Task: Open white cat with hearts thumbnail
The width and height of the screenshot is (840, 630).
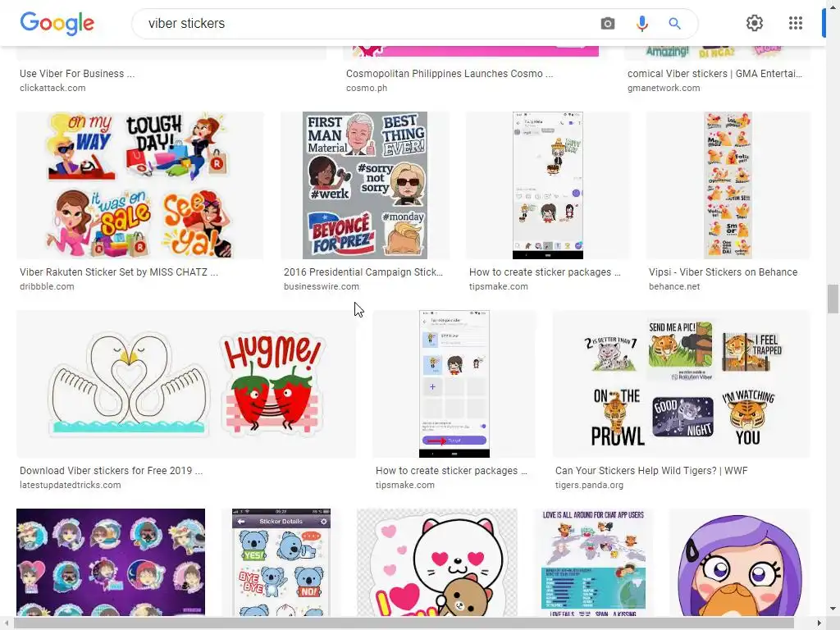Action: pos(437,562)
